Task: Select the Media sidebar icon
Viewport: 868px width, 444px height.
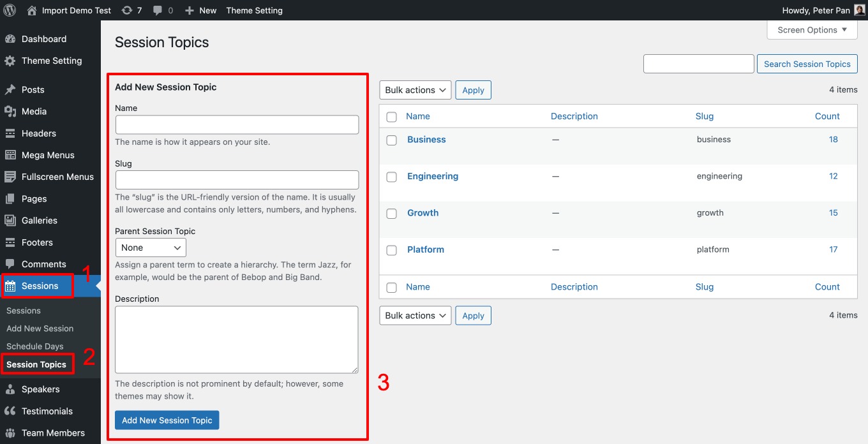Action: (x=14, y=111)
